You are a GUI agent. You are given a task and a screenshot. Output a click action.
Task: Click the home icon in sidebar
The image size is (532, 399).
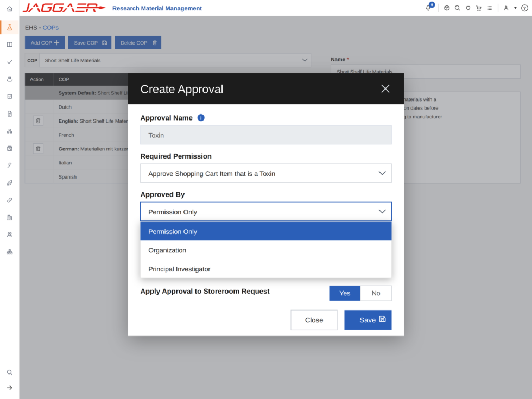click(x=10, y=9)
